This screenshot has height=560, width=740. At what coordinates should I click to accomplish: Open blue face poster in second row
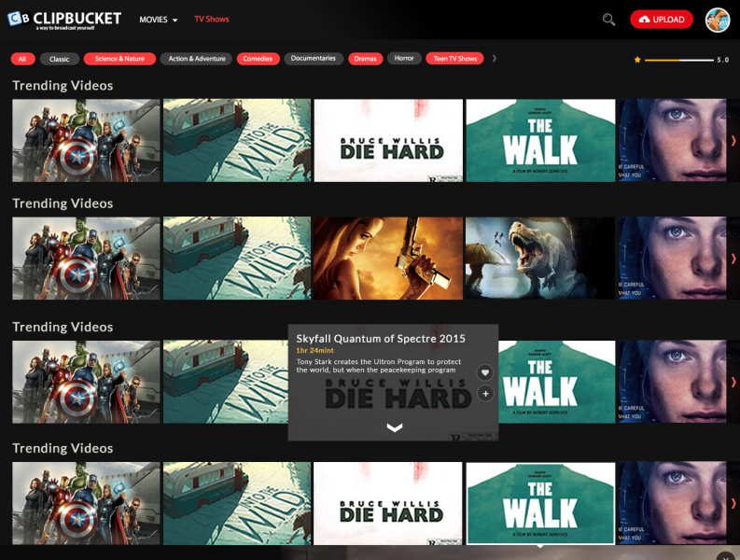[673, 259]
